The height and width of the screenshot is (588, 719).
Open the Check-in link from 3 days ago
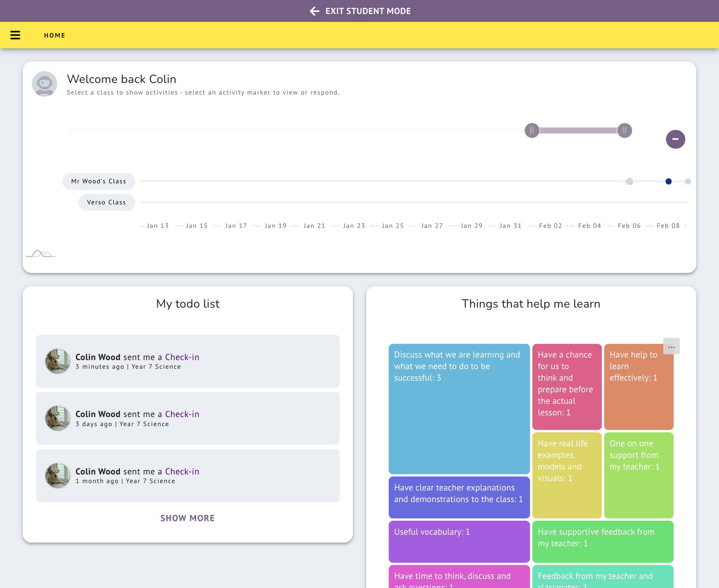(x=182, y=414)
